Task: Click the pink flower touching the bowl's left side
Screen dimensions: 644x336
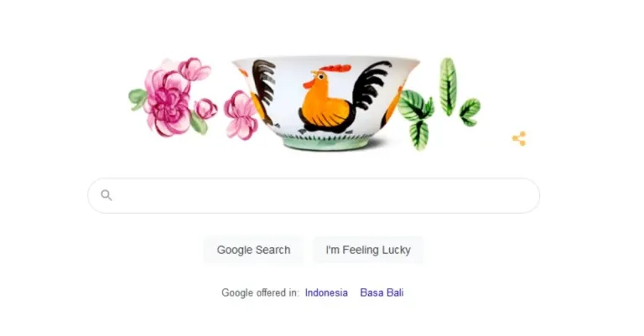Action: click(x=241, y=116)
